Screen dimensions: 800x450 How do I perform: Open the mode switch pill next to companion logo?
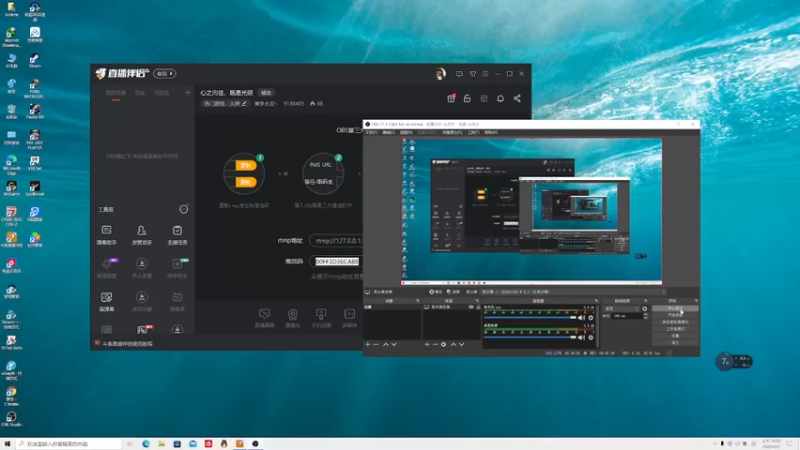coord(165,73)
